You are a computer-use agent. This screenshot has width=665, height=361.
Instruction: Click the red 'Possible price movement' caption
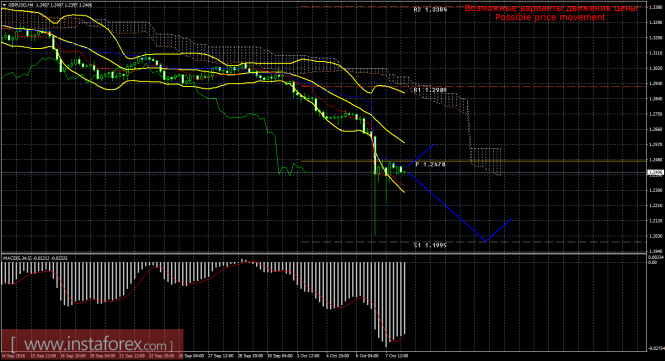550,17
